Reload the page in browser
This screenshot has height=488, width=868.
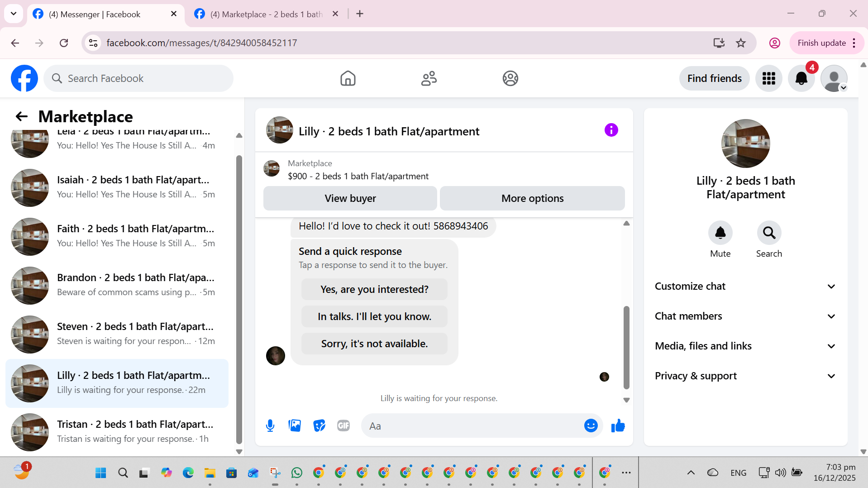(x=64, y=43)
